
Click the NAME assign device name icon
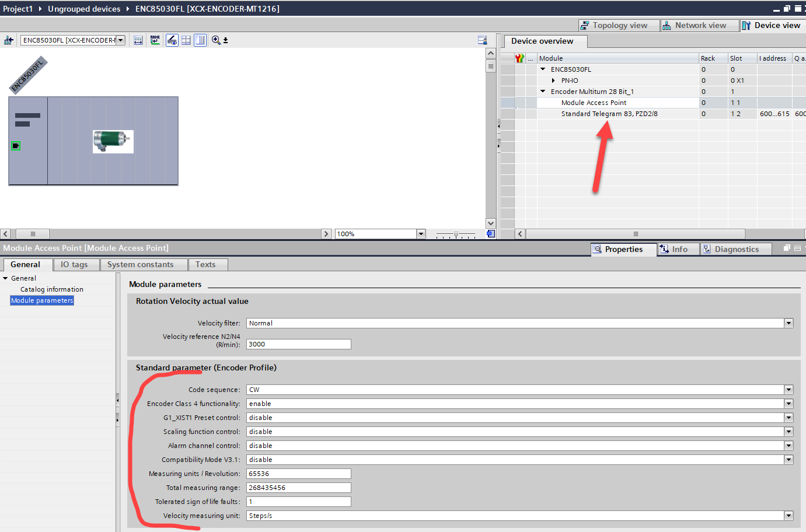click(x=155, y=40)
